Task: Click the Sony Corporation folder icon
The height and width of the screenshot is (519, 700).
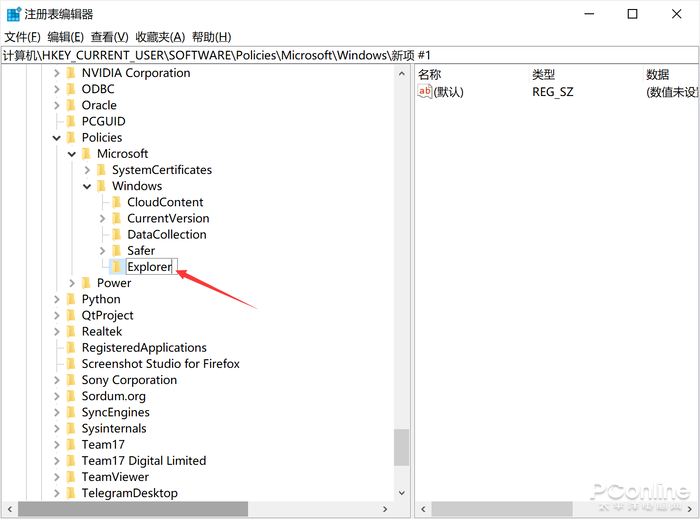Action: tap(71, 380)
